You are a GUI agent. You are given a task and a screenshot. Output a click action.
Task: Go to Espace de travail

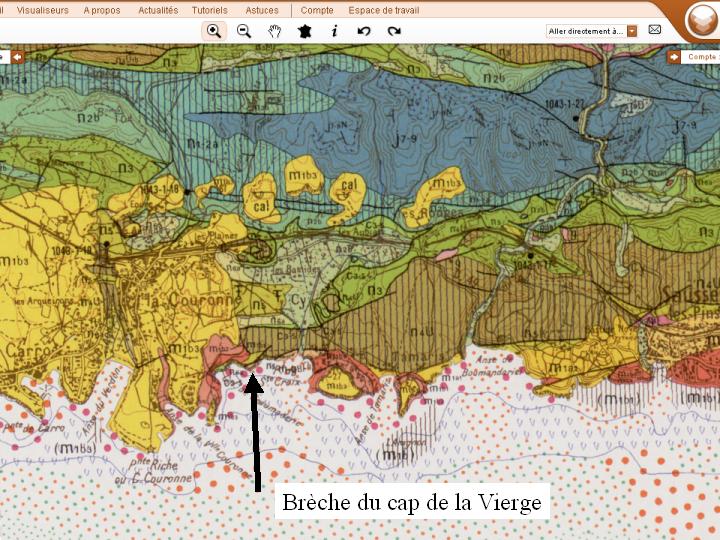coord(384,9)
